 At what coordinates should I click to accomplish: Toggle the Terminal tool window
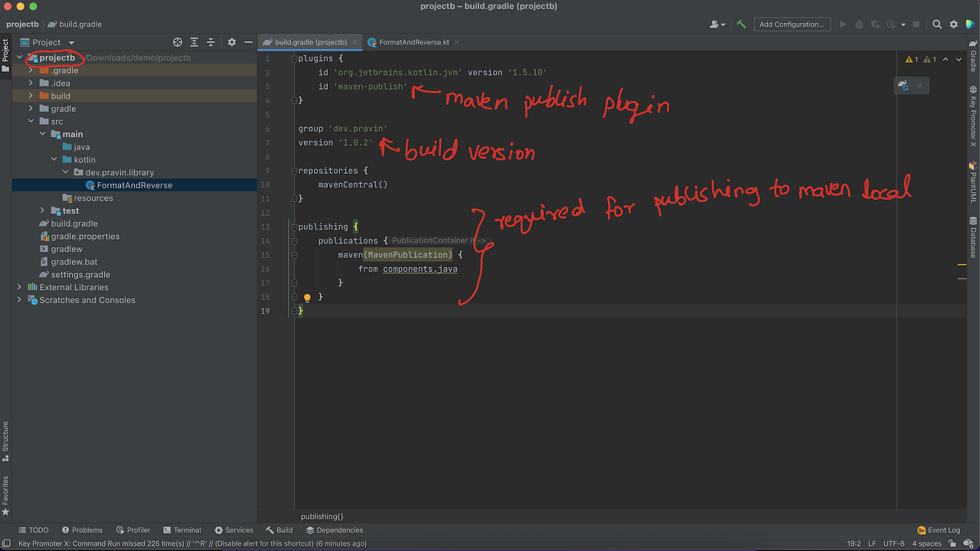182,530
